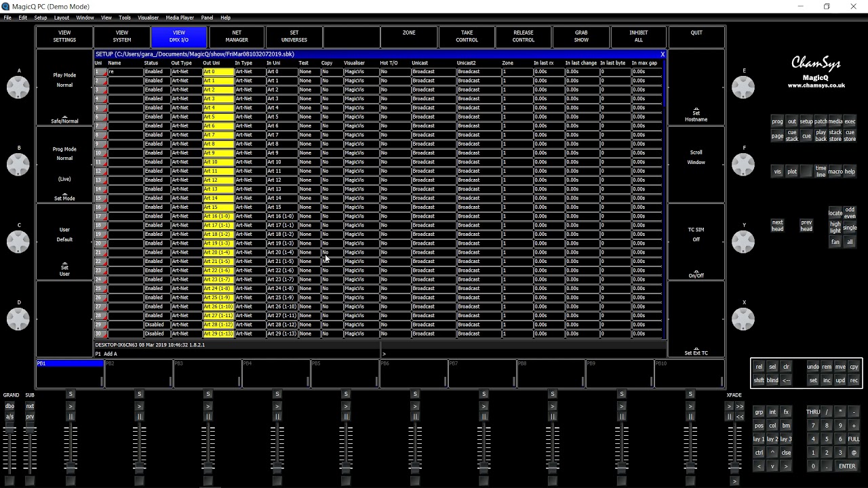868x488 pixels.
Task: Open Out Type Art-Net cell for universe 1
Action: coord(186,72)
